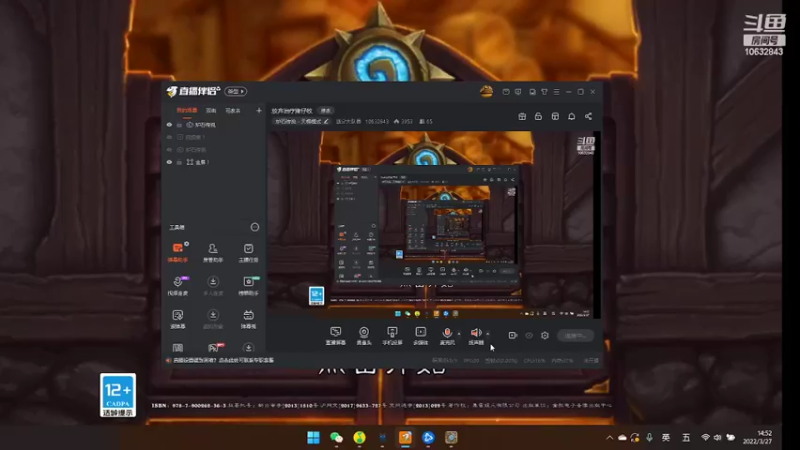Add a phone screen-cast source
The width and height of the screenshot is (800, 450).
pos(392,336)
